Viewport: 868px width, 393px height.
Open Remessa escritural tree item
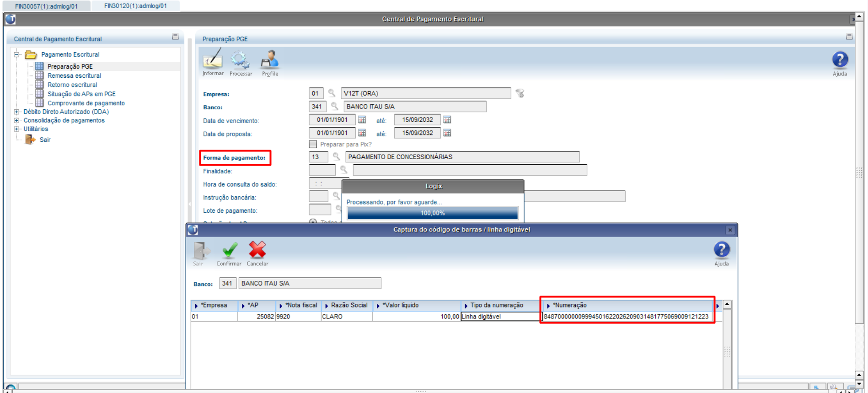(74, 75)
